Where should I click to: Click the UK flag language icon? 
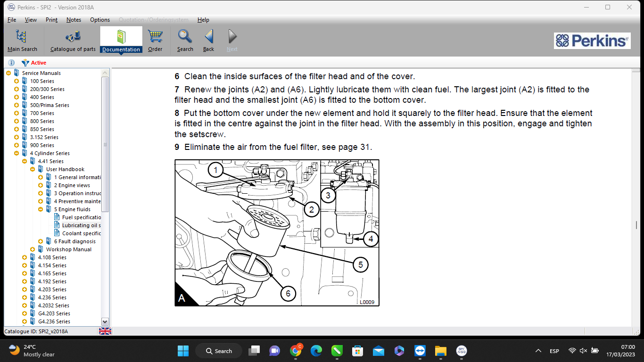pos(105,331)
